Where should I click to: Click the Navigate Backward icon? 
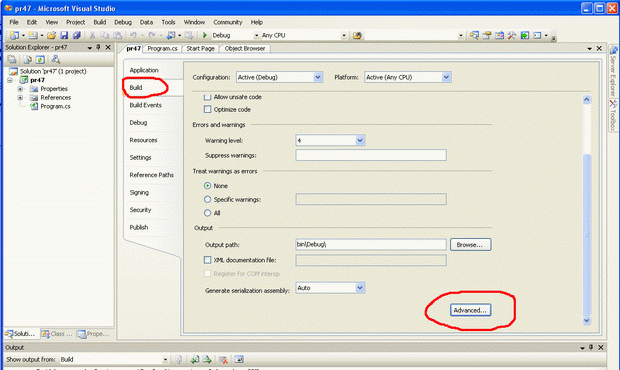point(171,36)
